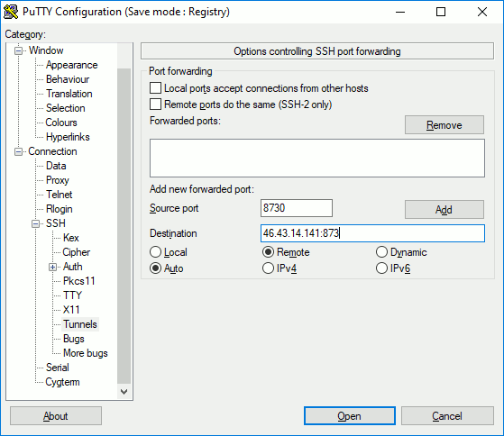
Task: Click the category scrollbar down arrow
Action: [x=124, y=392]
